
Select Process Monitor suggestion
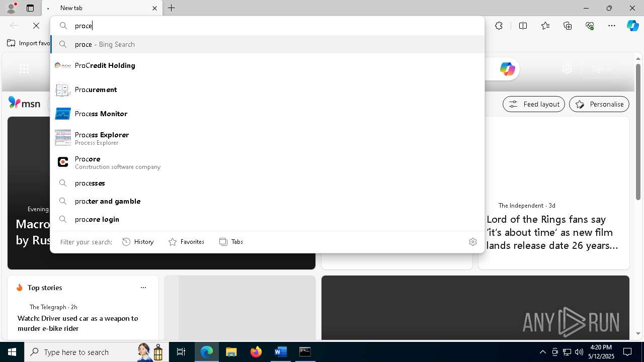(267, 114)
